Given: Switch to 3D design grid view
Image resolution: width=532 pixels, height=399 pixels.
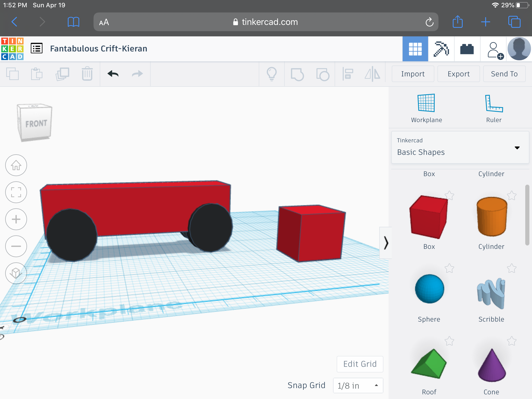Looking at the screenshot, I should click(415, 49).
